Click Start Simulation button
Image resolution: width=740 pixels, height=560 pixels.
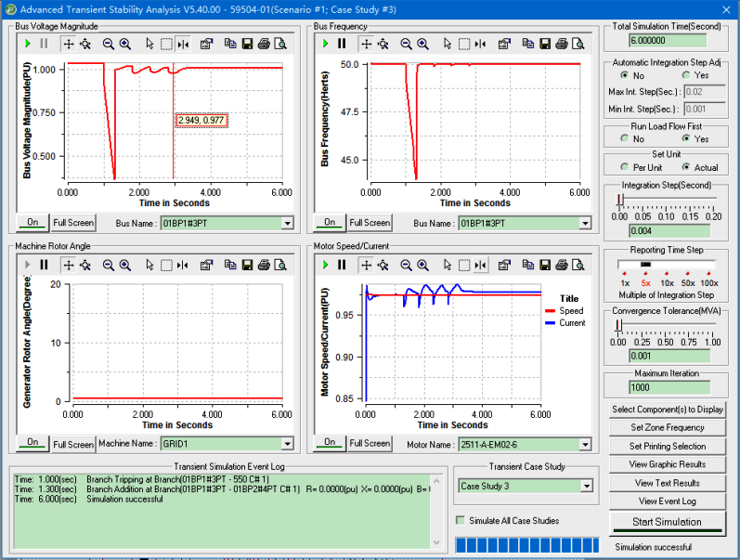point(668,522)
